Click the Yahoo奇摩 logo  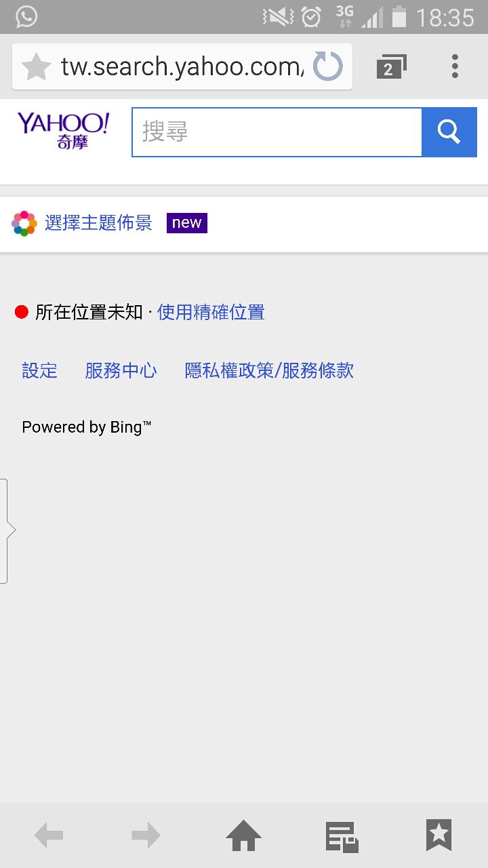[63, 131]
